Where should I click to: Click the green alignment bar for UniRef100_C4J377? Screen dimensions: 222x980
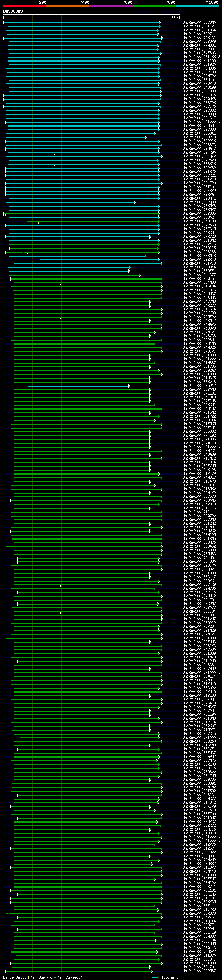pos(75,275)
